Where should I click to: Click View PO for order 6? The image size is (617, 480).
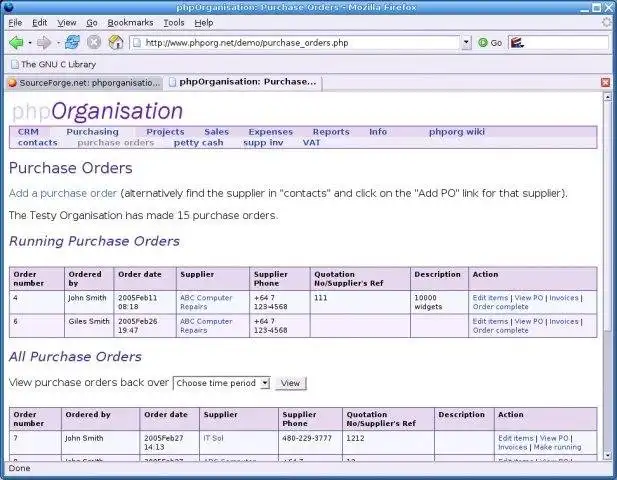528,321
